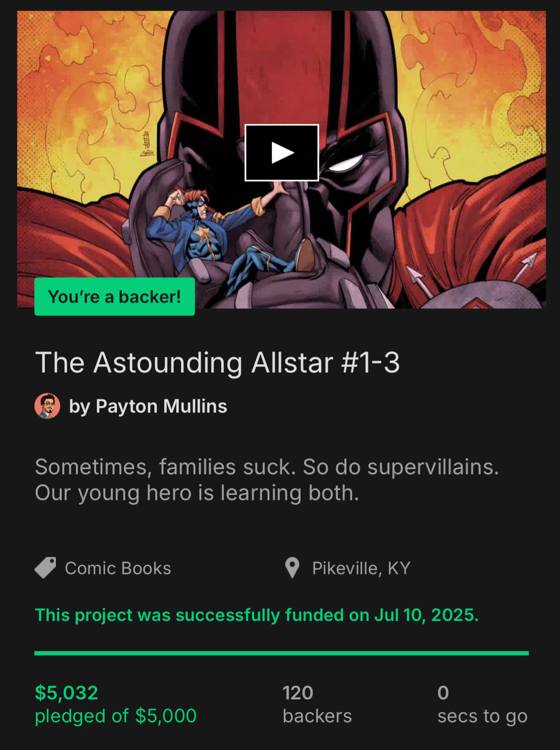Click the 120 backers count
The image size is (560, 750).
pyautogui.click(x=298, y=693)
